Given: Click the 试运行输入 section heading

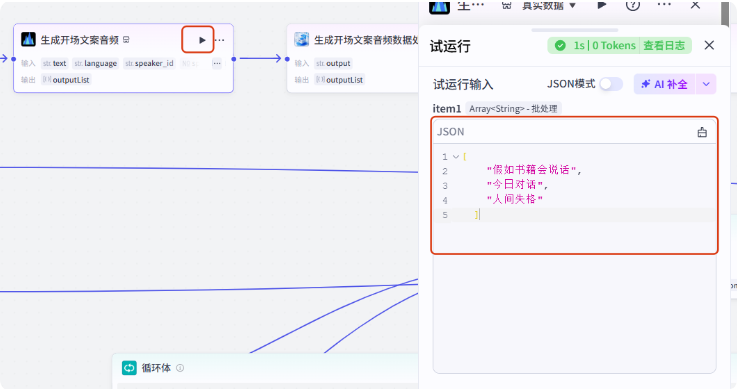Looking at the screenshot, I should point(463,85).
